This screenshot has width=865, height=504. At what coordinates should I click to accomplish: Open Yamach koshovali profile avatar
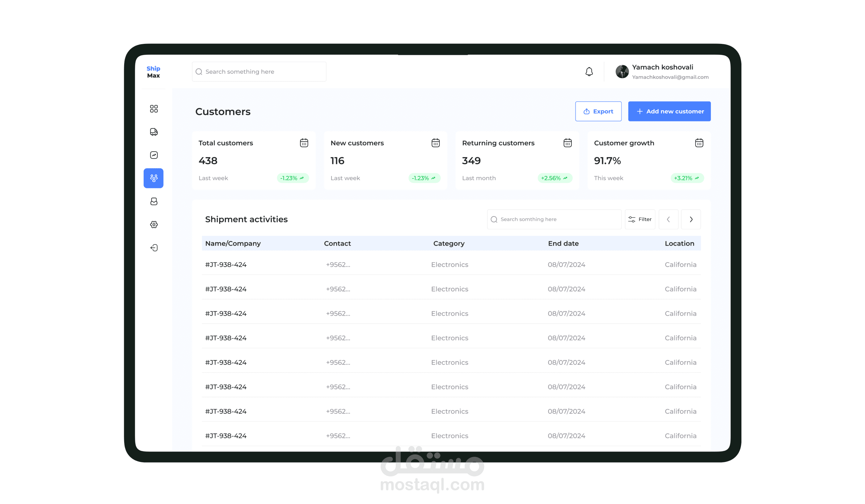click(622, 72)
